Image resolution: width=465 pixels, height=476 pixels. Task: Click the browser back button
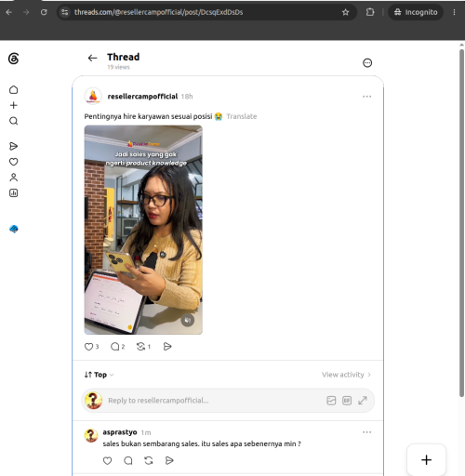coord(9,12)
